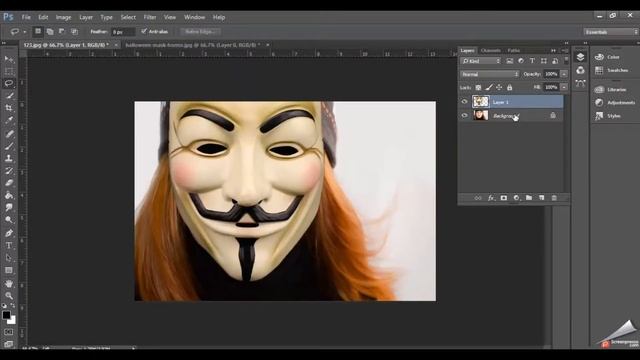Click Delete layer trash icon
Viewport: 640px width, 360px height.
click(x=554, y=198)
